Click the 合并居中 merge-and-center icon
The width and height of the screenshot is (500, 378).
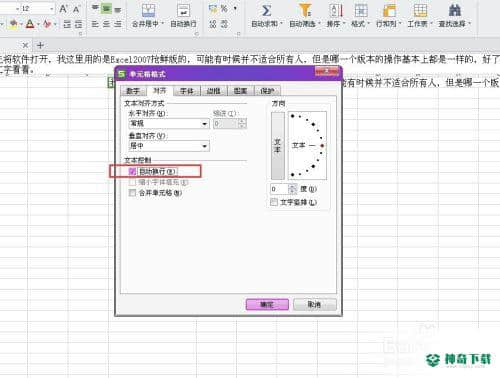[148, 11]
